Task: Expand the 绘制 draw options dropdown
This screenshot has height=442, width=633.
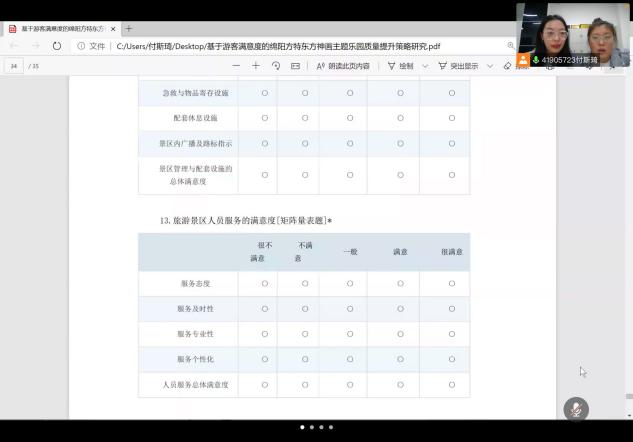Action: tap(425, 66)
